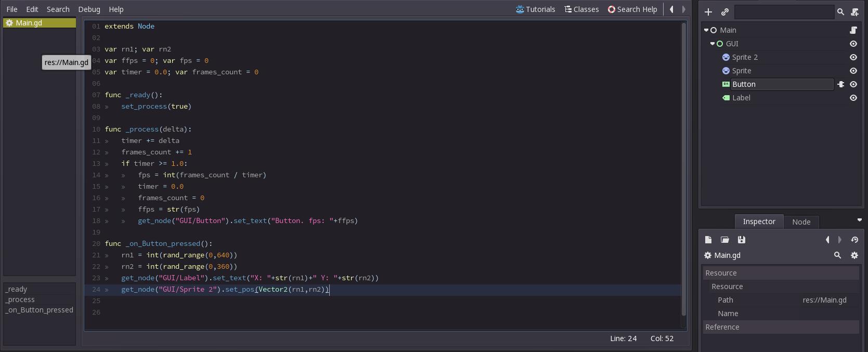Save the resource with the floppy disk icon

742,240
